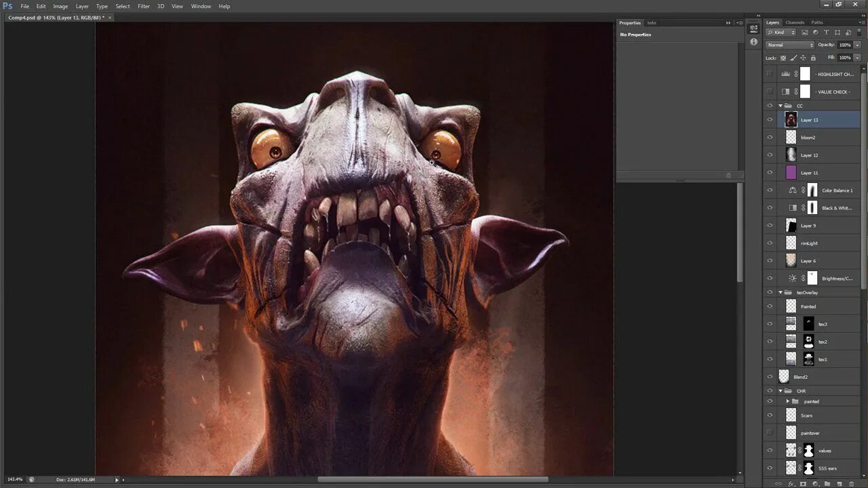Hide Layer 13 visibility eye

pos(770,120)
